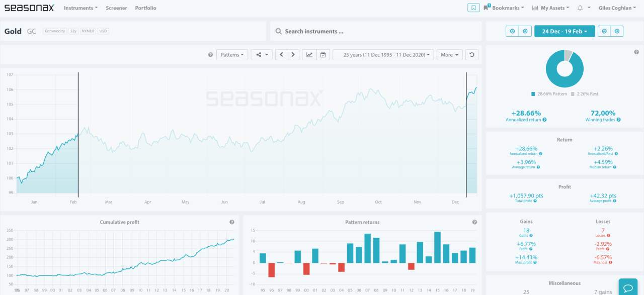Expand the 24 Dec - 19 Feb selector
The height and width of the screenshot is (295, 644).
(x=565, y=31)
